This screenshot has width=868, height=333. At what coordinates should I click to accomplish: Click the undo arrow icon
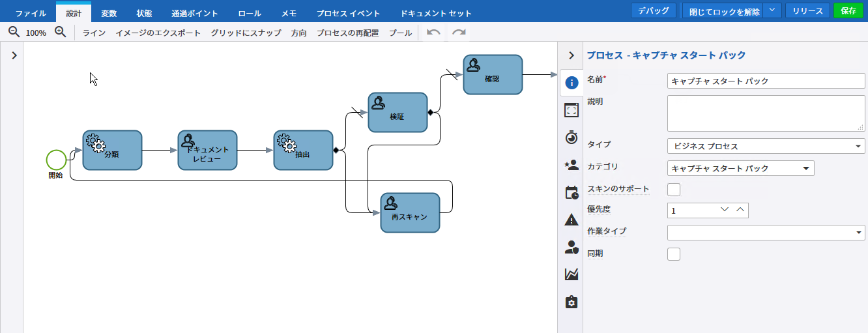click(433, 33)
